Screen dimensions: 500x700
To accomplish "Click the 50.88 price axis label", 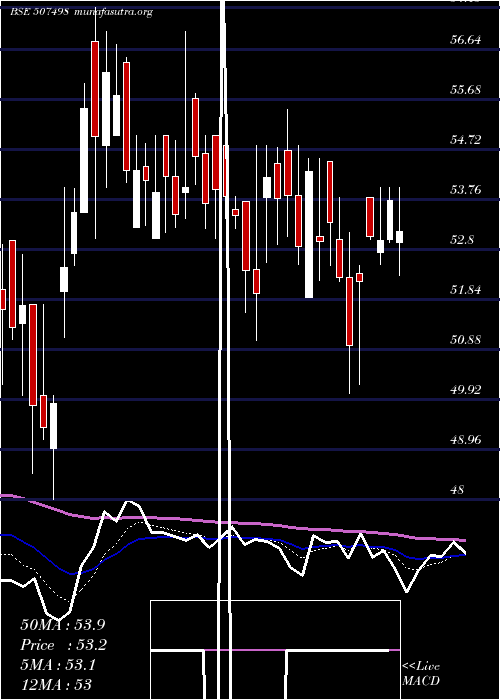I will (466, 340).
